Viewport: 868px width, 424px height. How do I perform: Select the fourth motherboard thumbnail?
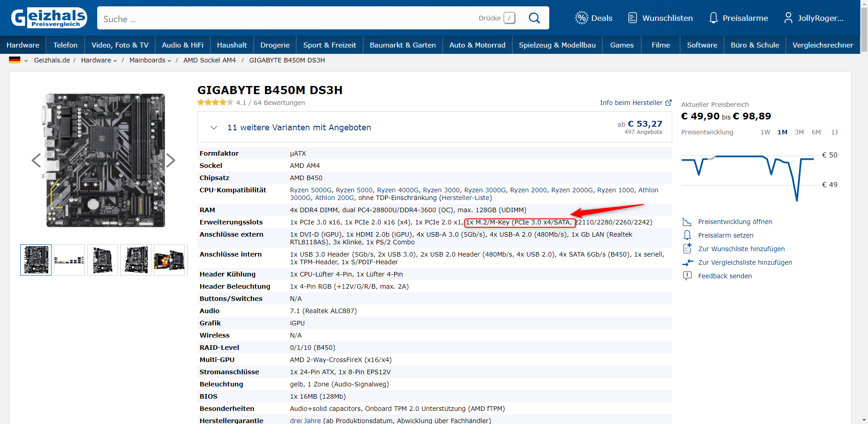pyautogui.click(x=136, y=260)
